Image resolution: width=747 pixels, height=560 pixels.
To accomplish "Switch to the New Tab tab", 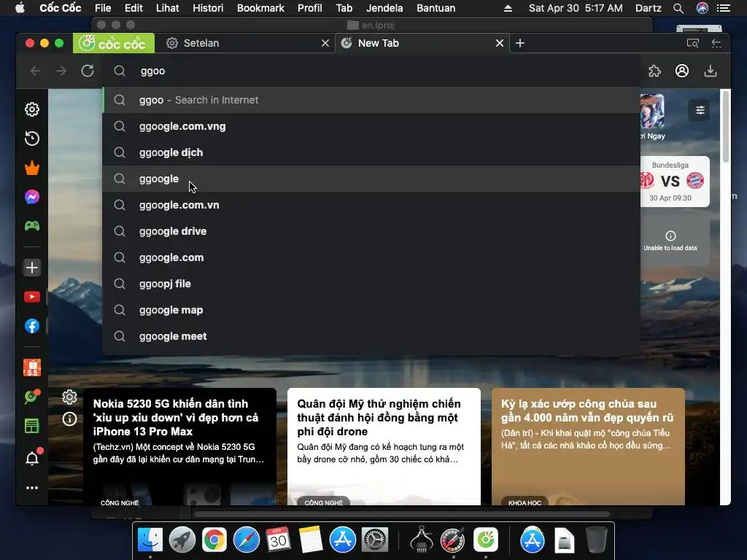I will 422,43.
